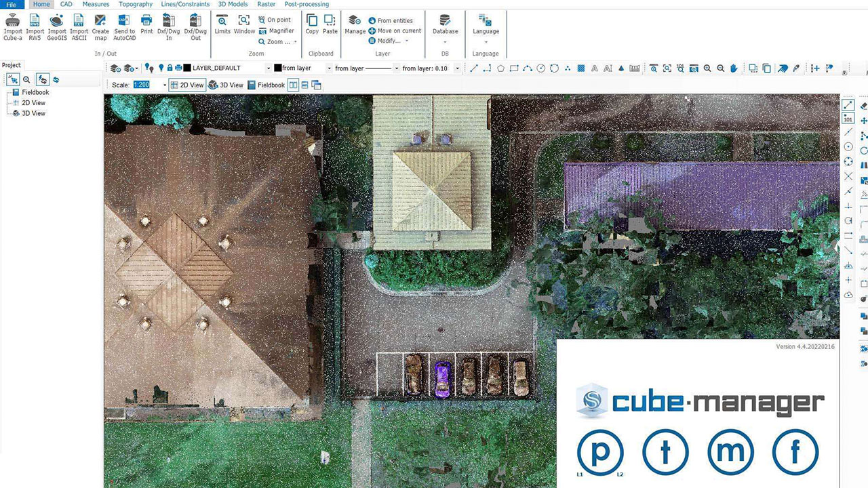
Task: Expand the Scale dropdown arrow
Action: point(164,85)
